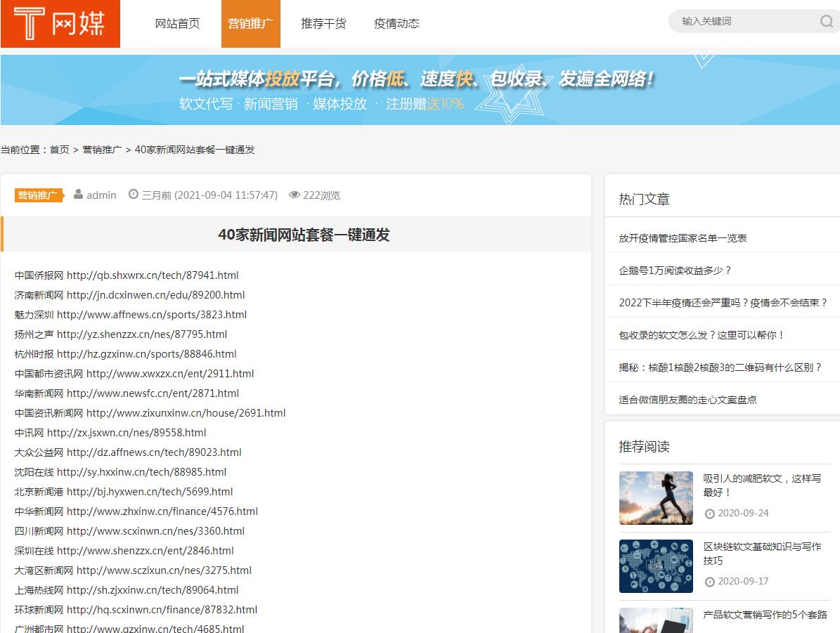Click the 杭州时报 URL line
This screenshot has width=840, height=633.
[x=125, y=354]
